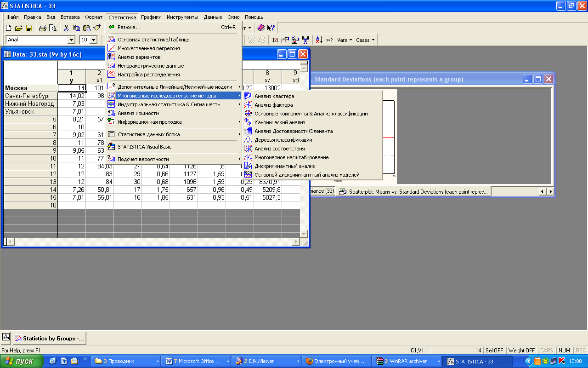The height and width of the screenshot is (368, 588).
Task: Expand Информационная проходка submenu
Action: coord(174,122)
